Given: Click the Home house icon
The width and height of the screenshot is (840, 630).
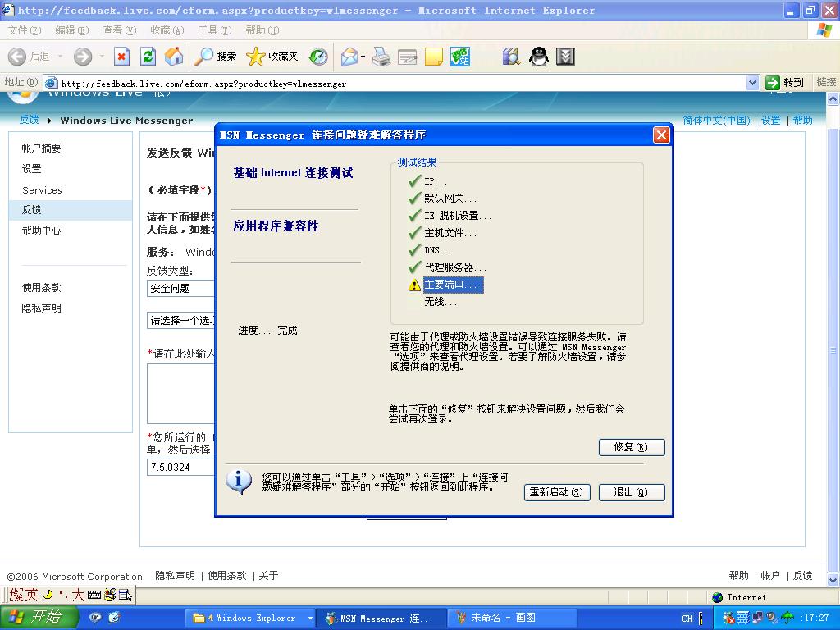Looking at the screenshot, I should pyautogui.click(x=174, y=57).
